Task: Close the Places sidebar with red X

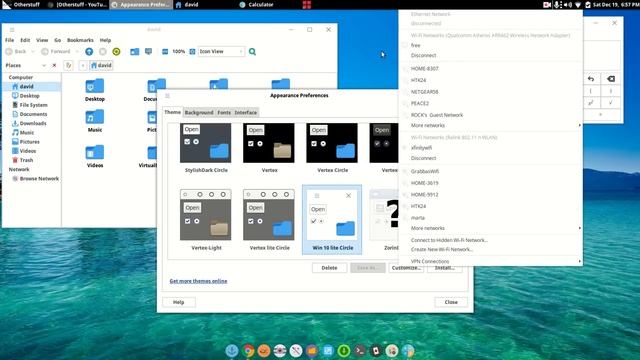Action: click(54, 65)
